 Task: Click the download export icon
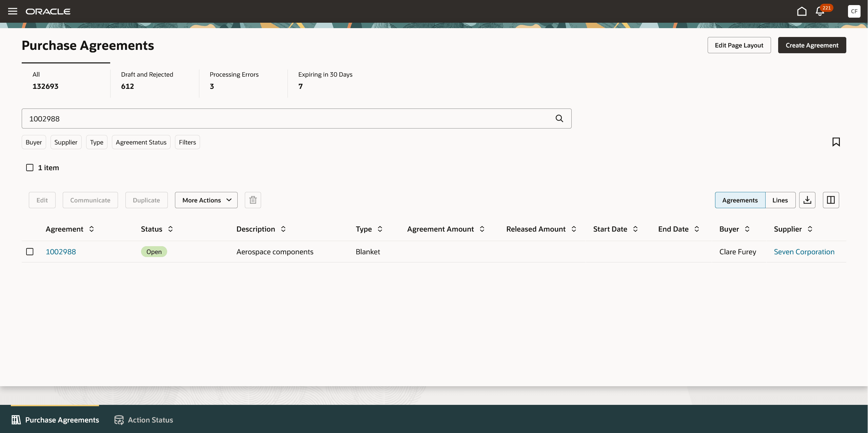[x=807, y=200]
